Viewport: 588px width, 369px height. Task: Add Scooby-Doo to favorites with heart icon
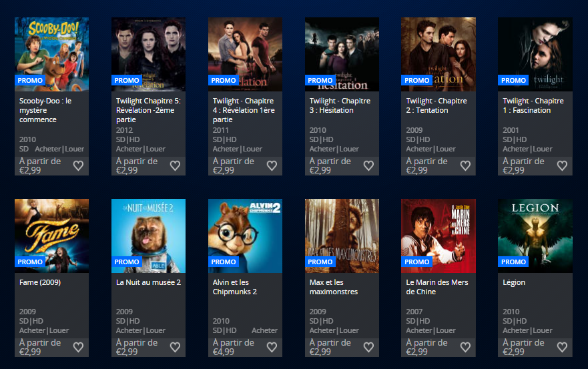(78, 165)
